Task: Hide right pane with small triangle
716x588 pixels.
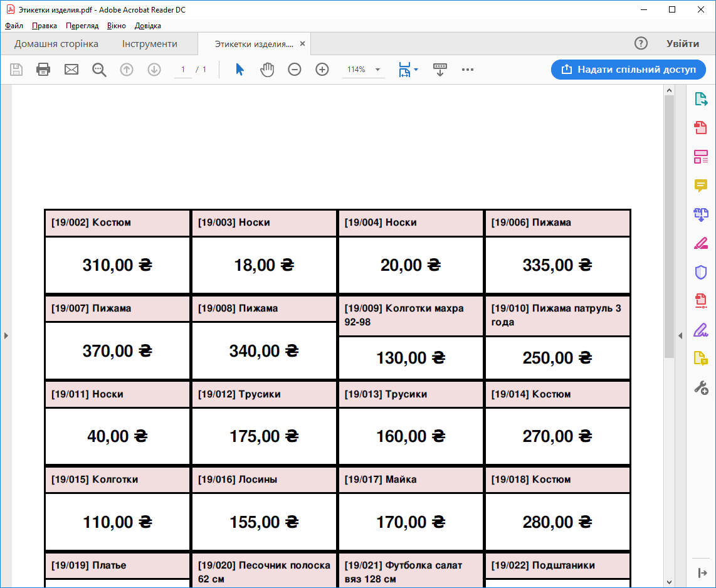Action: click(x=680, y=335)
